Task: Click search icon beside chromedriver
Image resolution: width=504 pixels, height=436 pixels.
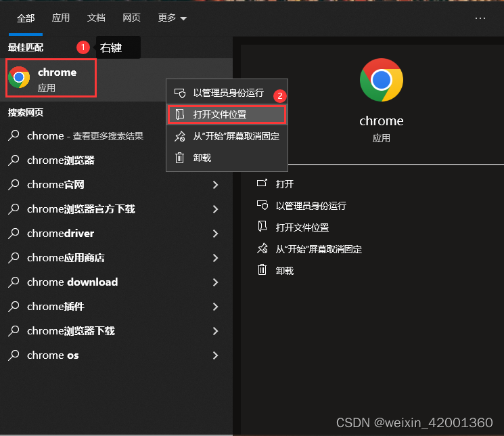Action: click(14, 233)
